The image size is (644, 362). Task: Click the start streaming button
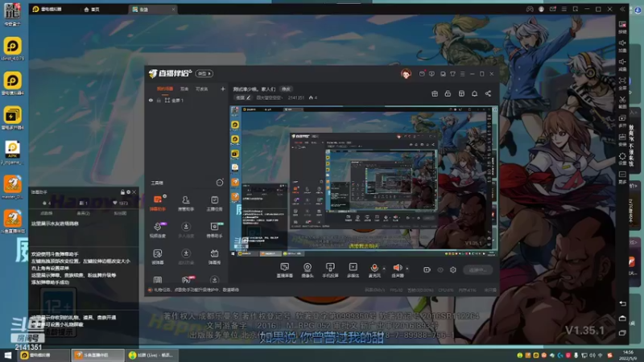tap(477, 269)
